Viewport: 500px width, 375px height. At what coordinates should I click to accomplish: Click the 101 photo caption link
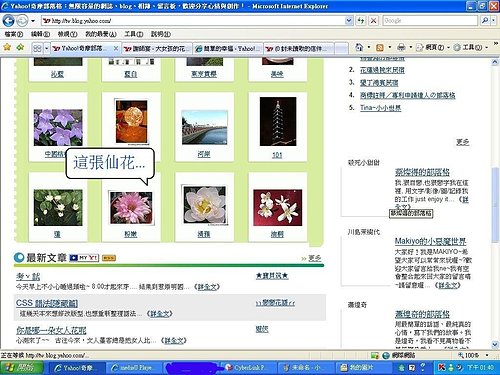[277, 155]
